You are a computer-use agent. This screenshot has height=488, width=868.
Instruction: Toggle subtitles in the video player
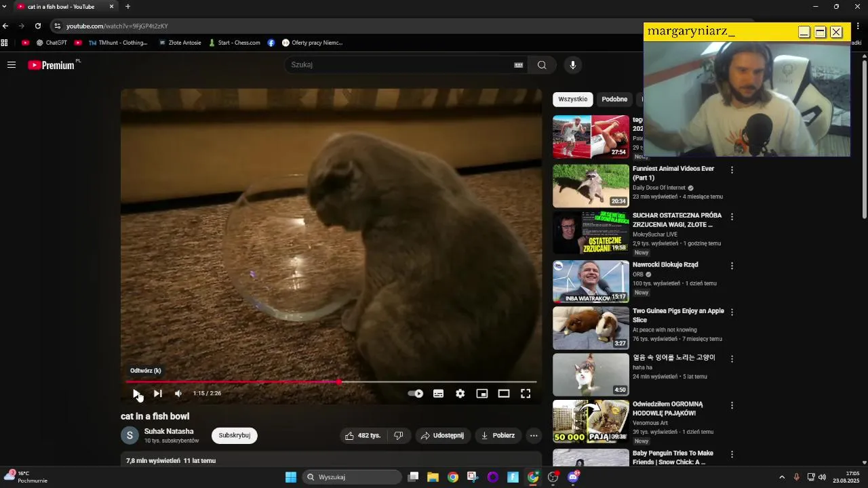click(x=439, y=393)
